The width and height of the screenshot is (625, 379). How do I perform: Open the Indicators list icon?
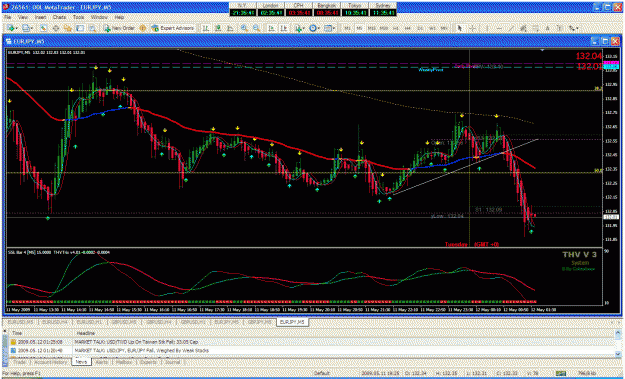pos(298,28)
